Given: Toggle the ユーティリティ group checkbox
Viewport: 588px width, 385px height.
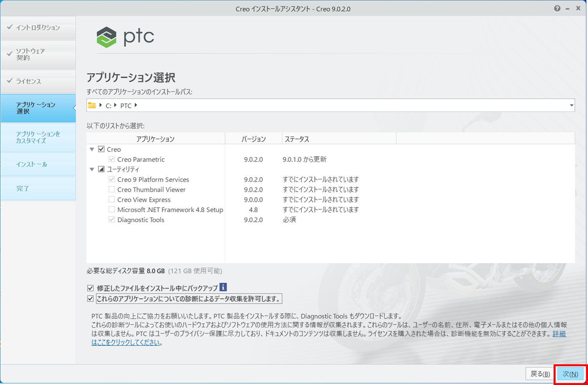Looking at the screenshot, I should [101, 169].
